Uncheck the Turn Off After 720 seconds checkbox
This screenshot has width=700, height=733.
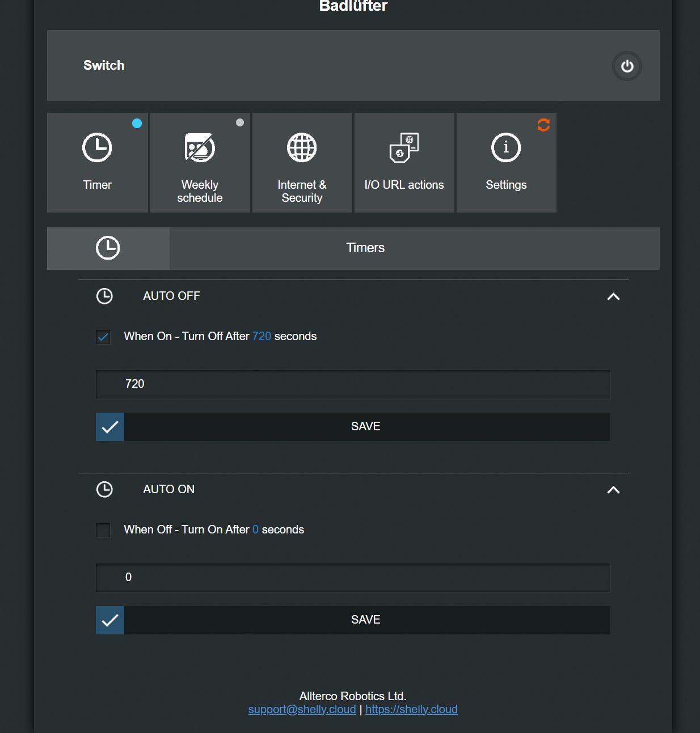(x=103, y=337)
